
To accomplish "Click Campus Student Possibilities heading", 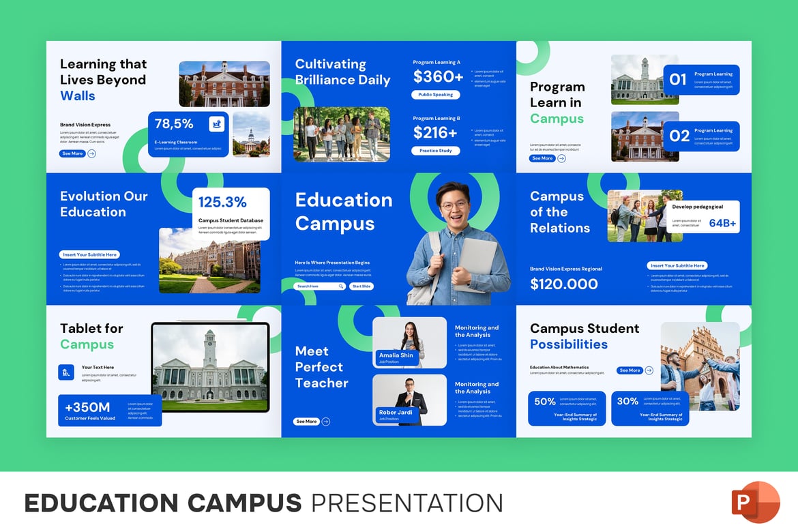I will [585, 336].
